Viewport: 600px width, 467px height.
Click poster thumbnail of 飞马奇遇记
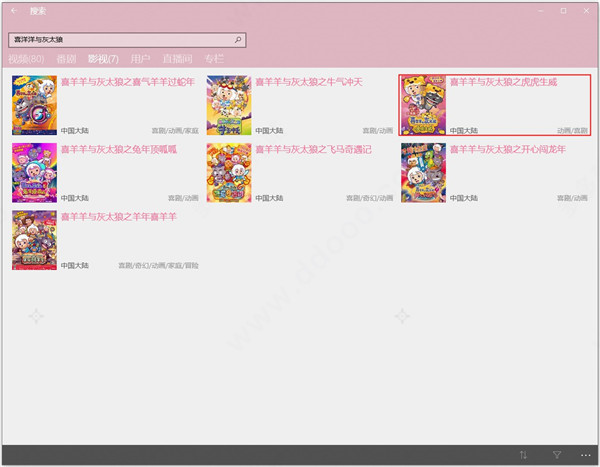pyautogui.click(x=229, y=173)
